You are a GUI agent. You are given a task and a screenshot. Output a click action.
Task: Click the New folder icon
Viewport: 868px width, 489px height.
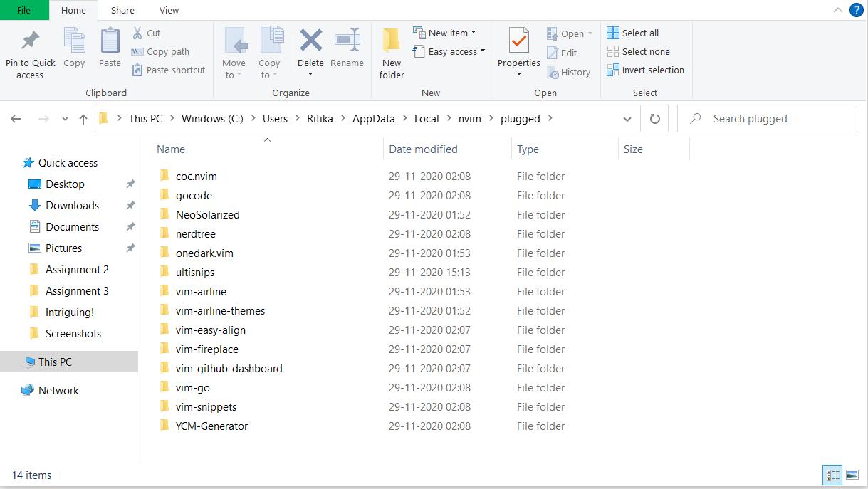[x=392, y=41]
